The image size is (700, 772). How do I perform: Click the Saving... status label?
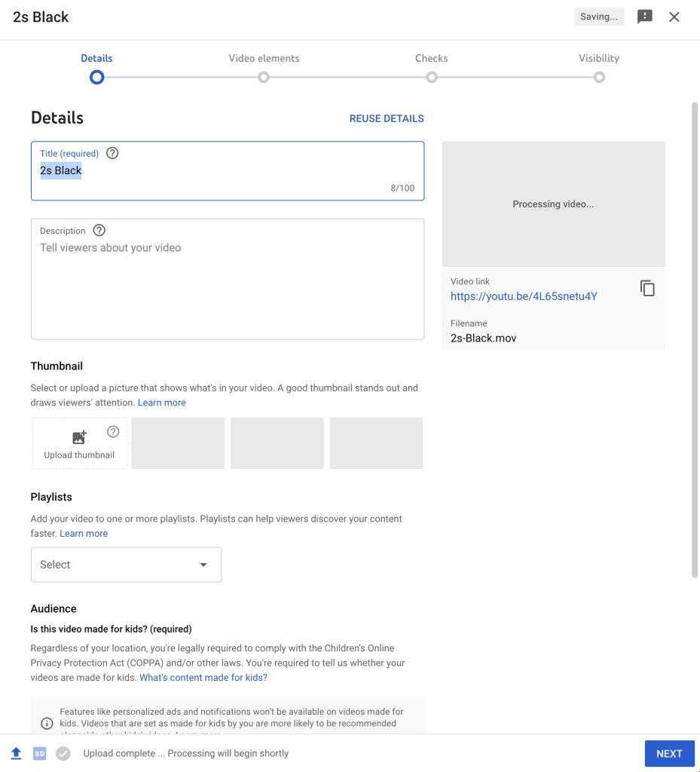(599, 17)
